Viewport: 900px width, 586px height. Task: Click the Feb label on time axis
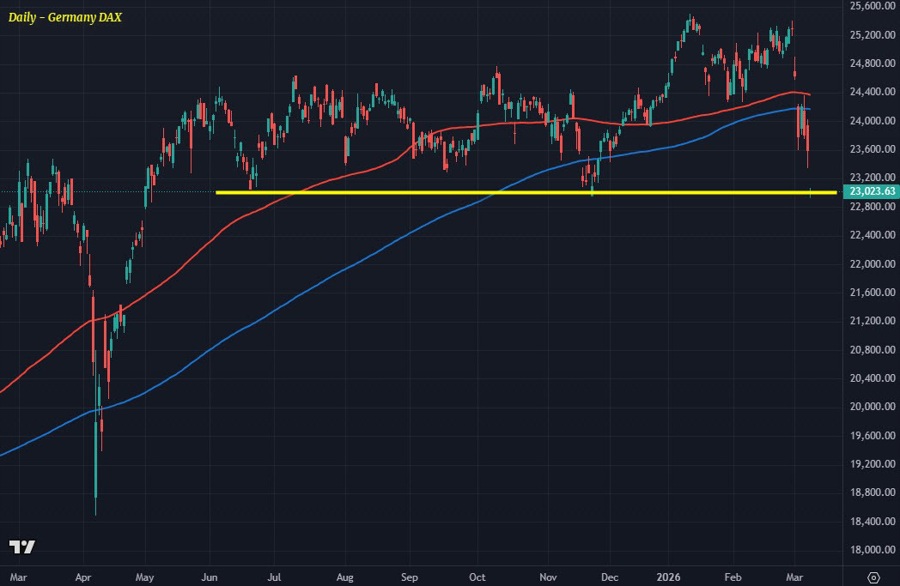tap(731, 577)
